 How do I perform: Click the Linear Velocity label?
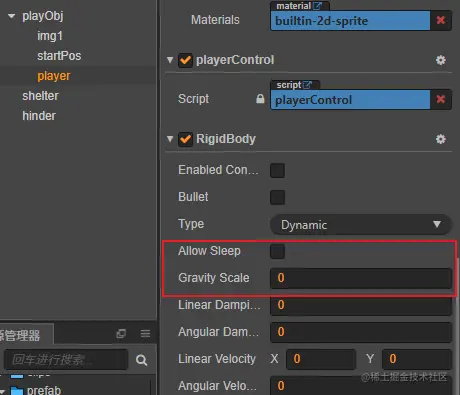(217, 359)
